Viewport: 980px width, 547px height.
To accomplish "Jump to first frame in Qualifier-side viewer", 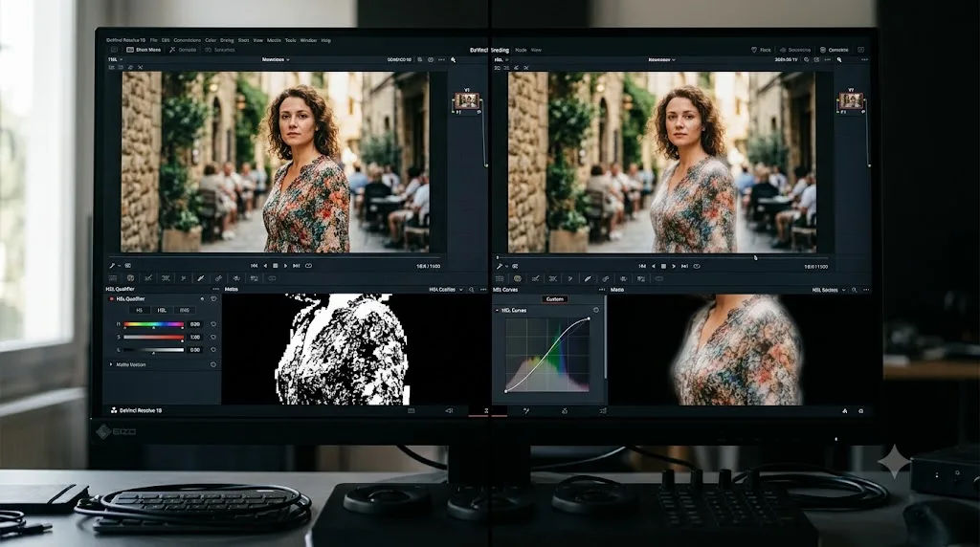I will [x=254, y=266].
